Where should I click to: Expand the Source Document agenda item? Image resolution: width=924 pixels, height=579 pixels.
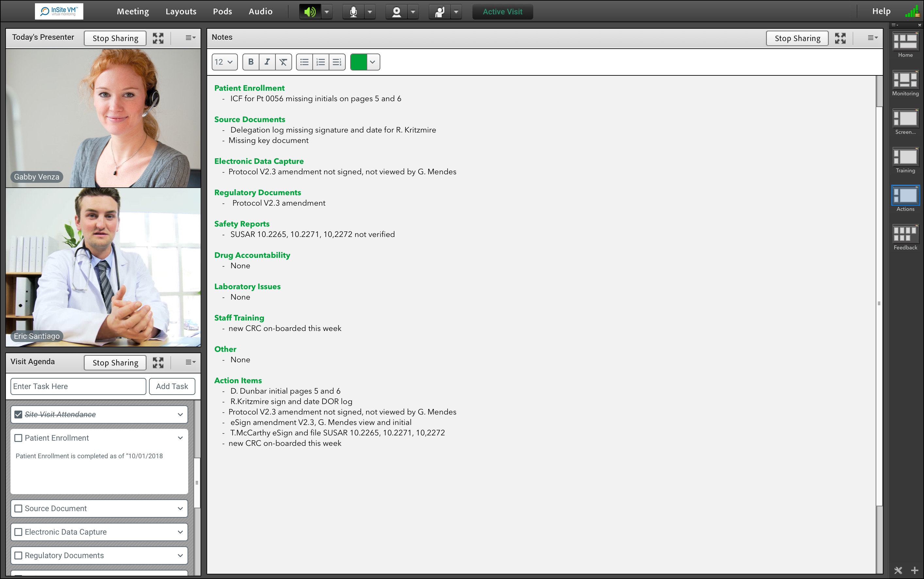pos(180,509)
